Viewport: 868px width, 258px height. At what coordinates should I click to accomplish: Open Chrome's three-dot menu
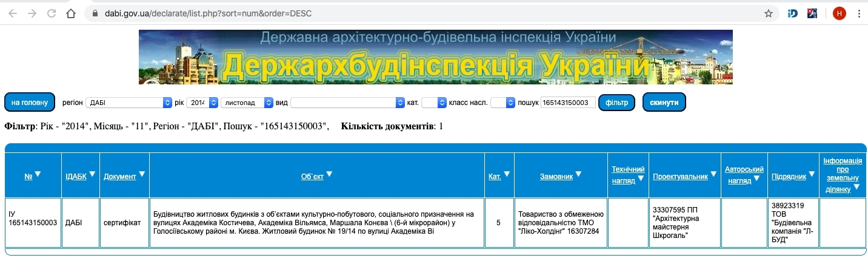859,13
